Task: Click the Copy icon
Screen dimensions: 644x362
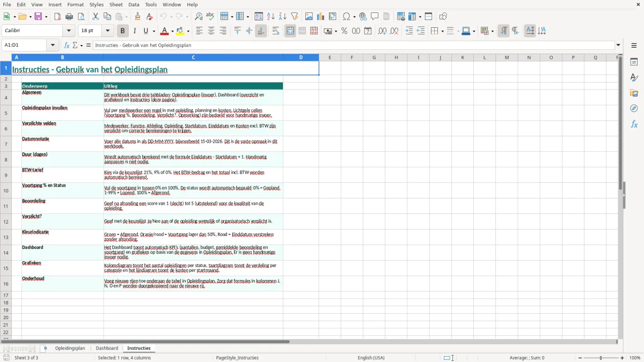Action: [107, 17]
